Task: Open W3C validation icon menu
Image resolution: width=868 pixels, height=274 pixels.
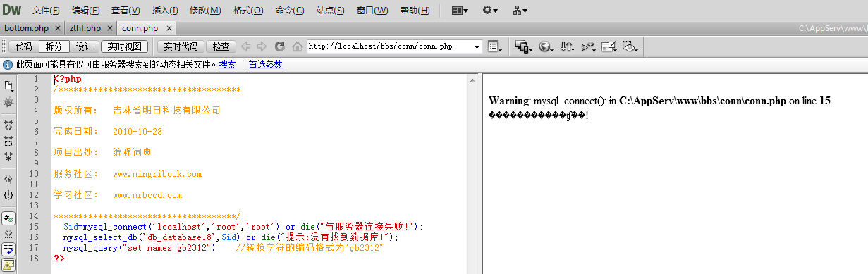Action: 588,46
